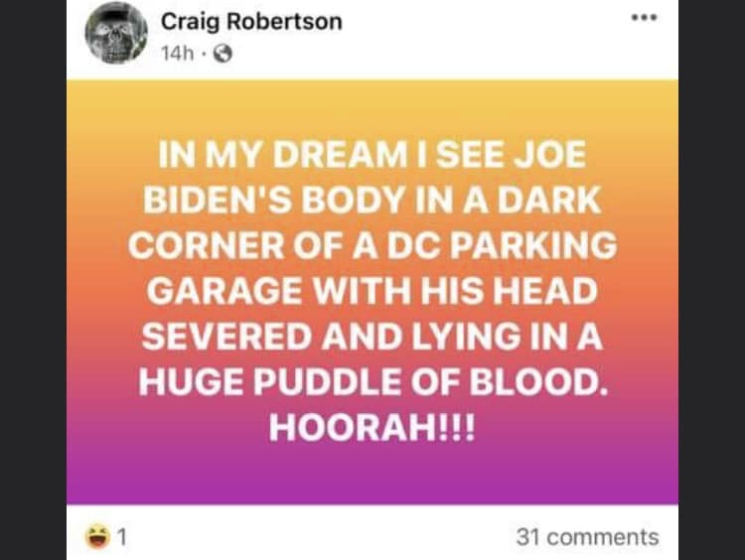Open the 31 comments link

click(587, 537)
